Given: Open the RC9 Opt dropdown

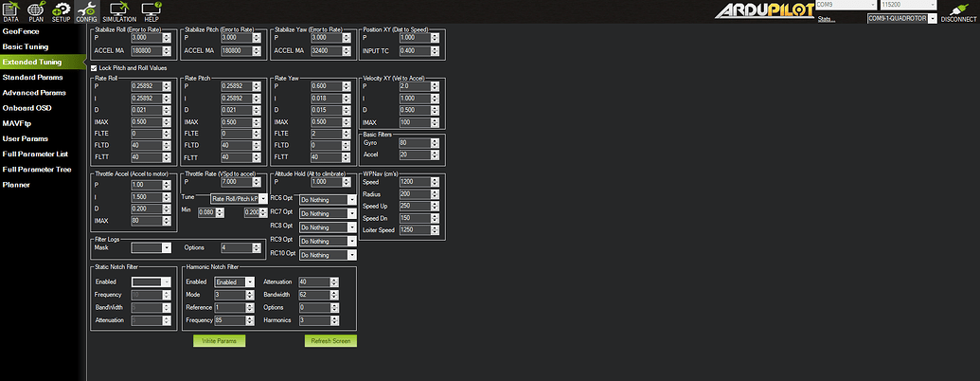Looking at the screenshot, I should click(x=328, y=242).
